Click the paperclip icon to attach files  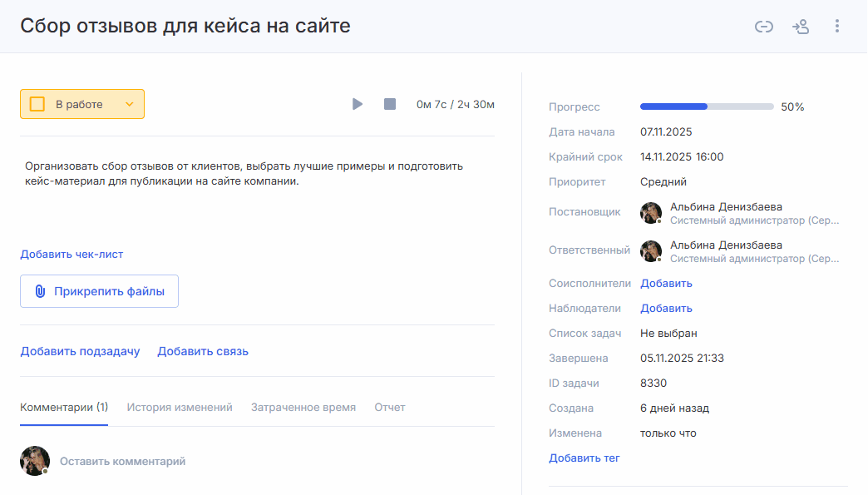[x=39, y=291]
